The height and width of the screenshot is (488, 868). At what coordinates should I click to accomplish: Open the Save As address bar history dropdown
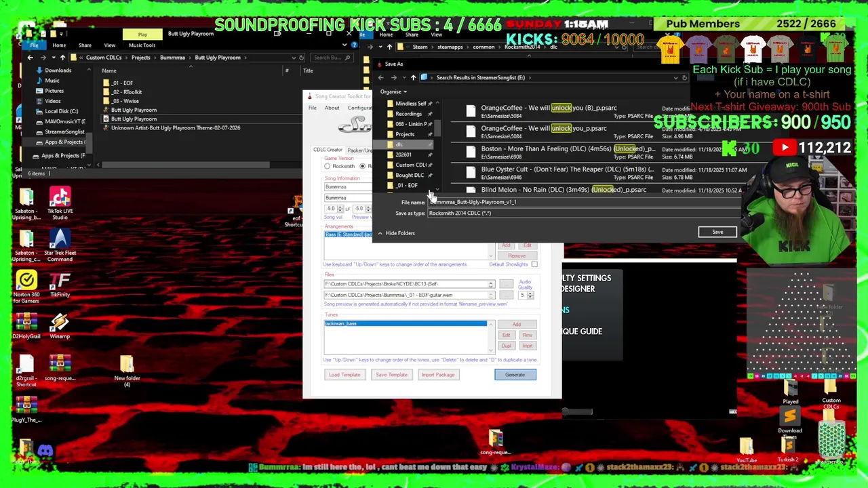(675, 77)
